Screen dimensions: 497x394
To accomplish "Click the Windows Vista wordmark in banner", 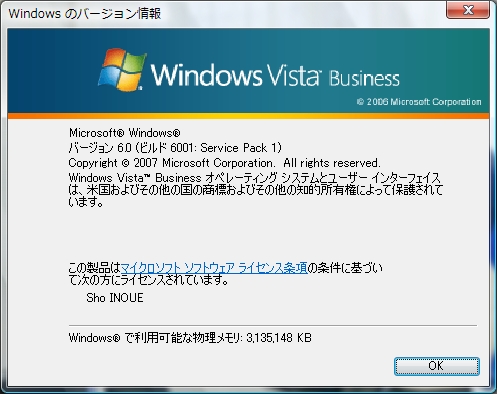I will click(236, 75).
